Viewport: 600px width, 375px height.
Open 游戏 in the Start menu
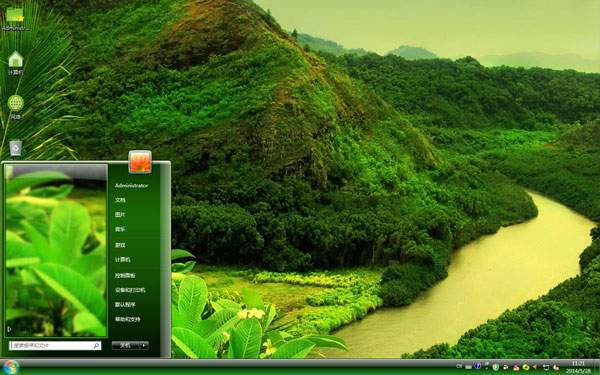120,245
